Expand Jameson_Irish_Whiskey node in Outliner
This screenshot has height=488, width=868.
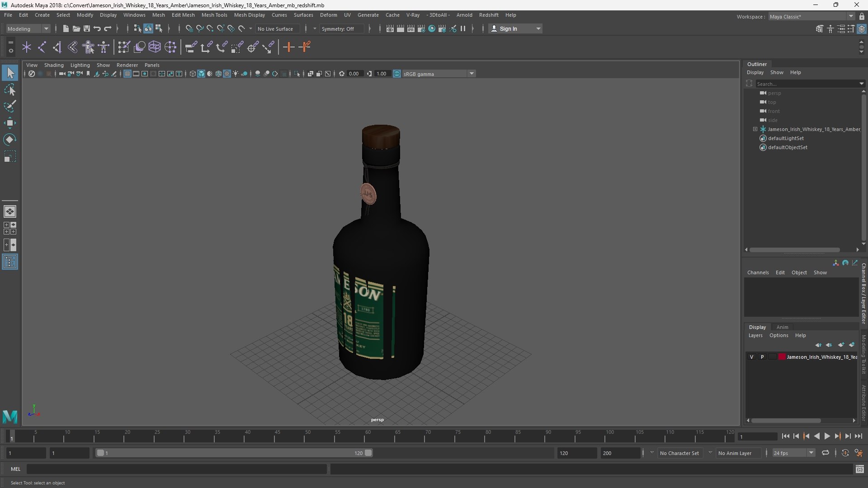coord(755,129)
